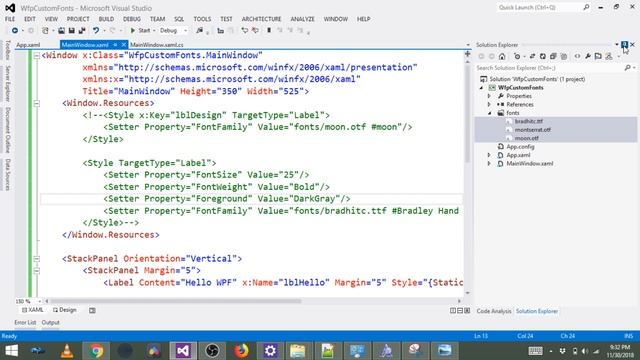Click the Find in Files toolbar icon
Screen dimensions: 640x360
click(x=200, y=31)
